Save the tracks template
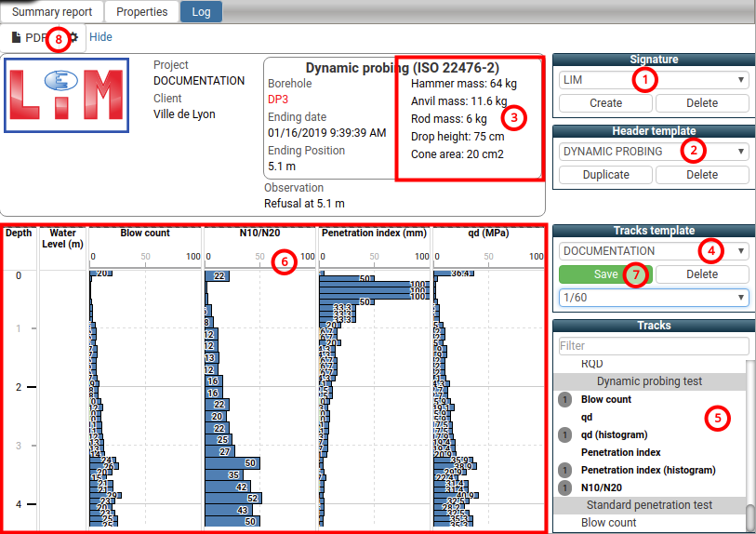Screen dimensions: 756x534 click(x=604, y=274)
